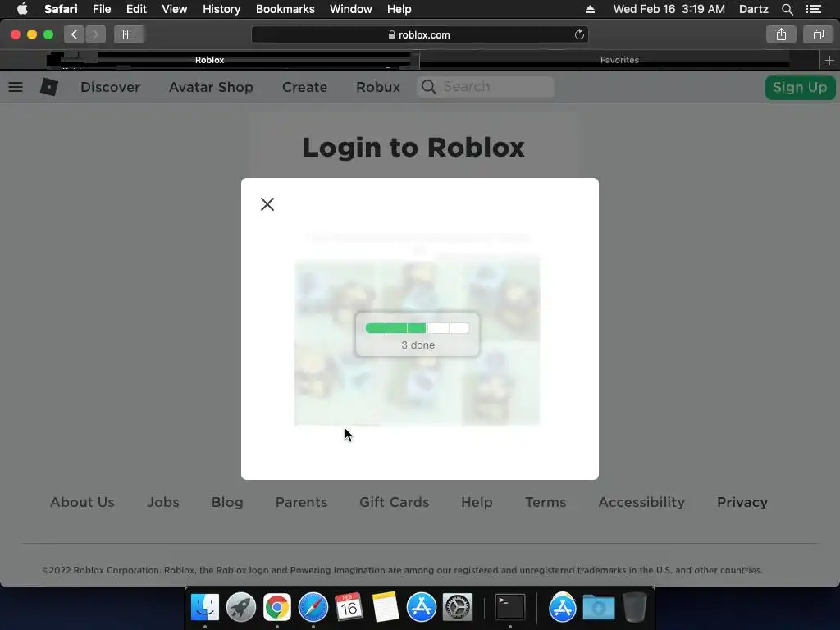Image resolution: width=840 pixels, height=630 pixels.
Task: Open Safari from the Dock
Action: [313, 607]
